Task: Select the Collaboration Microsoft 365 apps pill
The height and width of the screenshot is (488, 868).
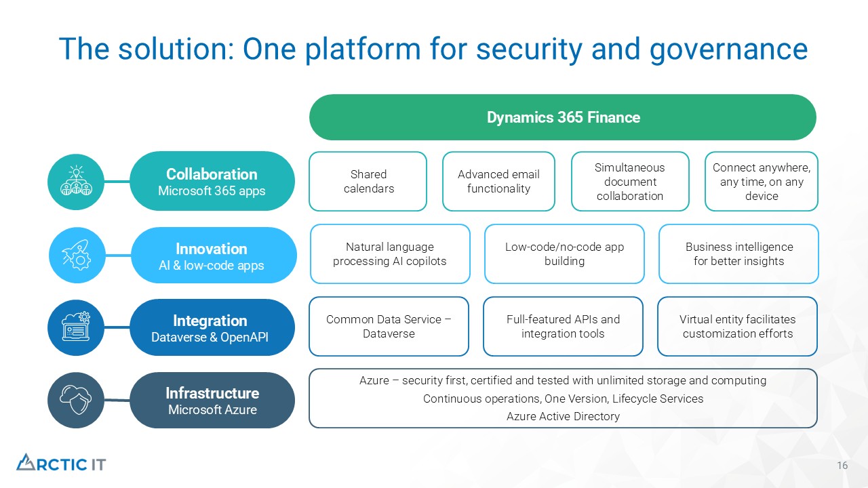Action: pyautogui.click(x=212, y=182)
